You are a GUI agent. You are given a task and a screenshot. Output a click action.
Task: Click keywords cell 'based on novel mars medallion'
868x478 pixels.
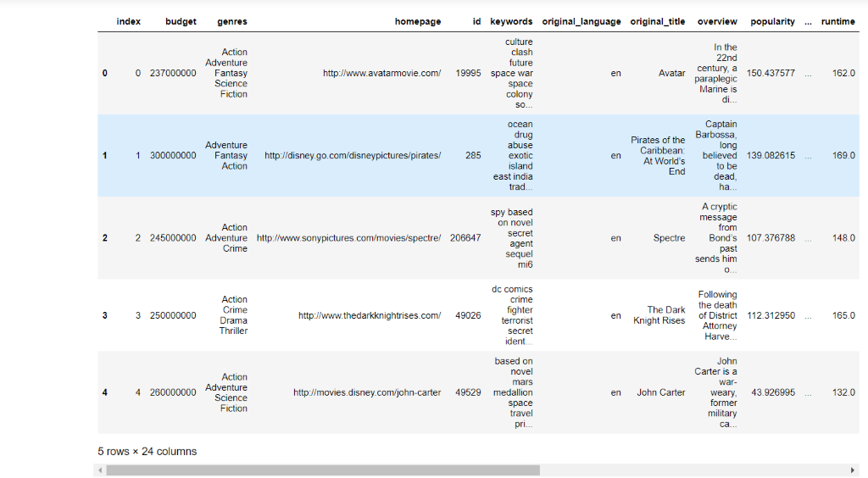pyautogui.click(x=514, y=392)
